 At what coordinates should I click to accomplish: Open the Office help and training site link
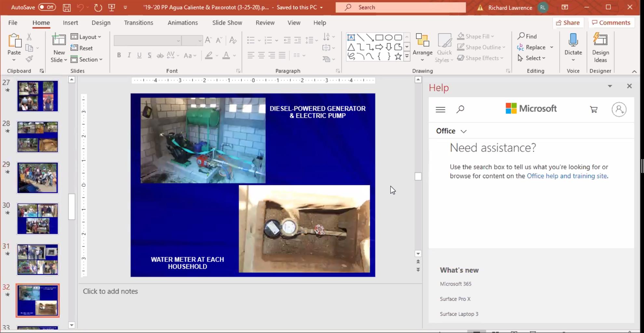pos(567,176)
